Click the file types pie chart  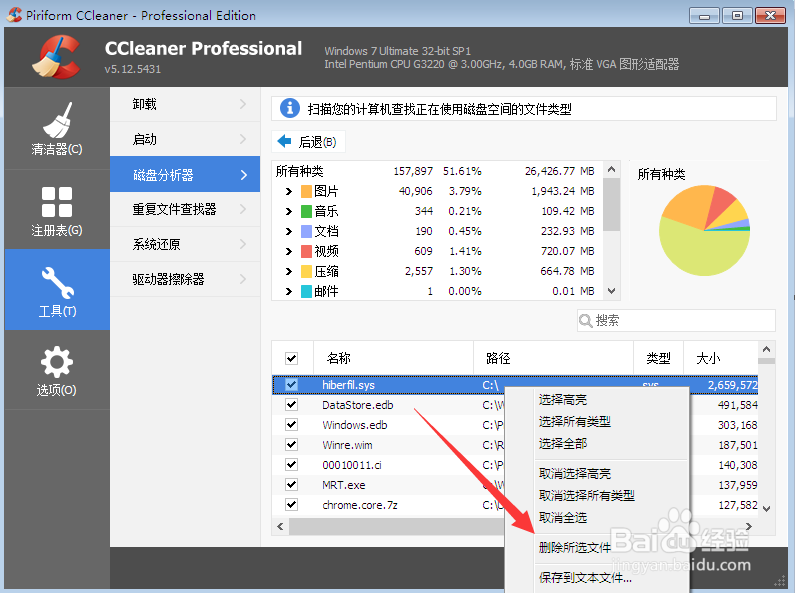pyautogui.click(x=704, y=231)
